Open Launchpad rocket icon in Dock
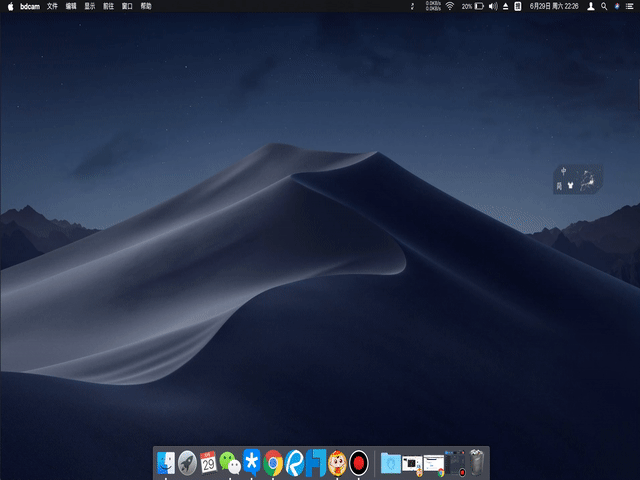The image size is (640, 480). click(187, 463)
